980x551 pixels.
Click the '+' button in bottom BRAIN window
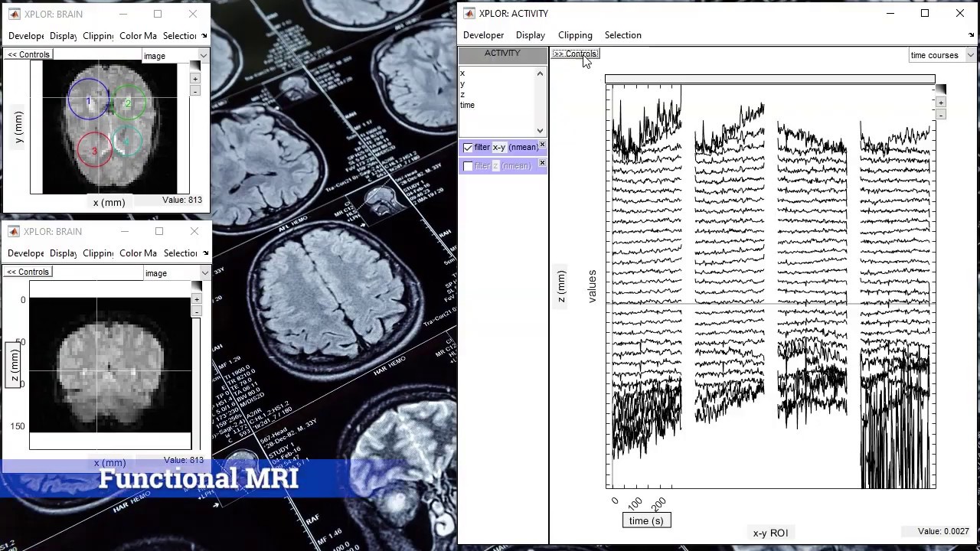click(197, 299)
